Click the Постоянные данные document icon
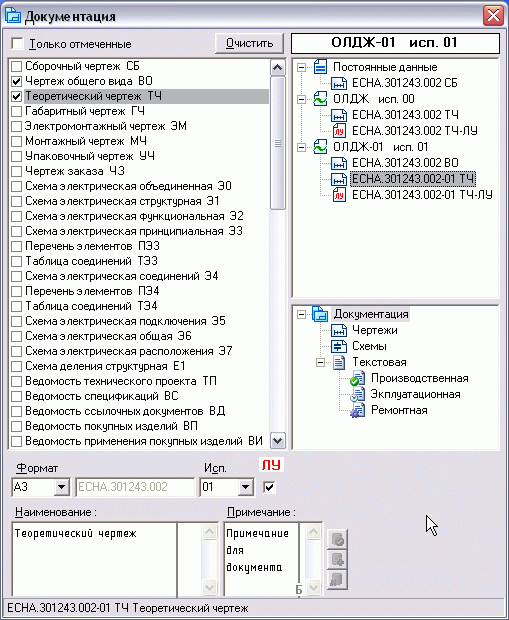 320,67
